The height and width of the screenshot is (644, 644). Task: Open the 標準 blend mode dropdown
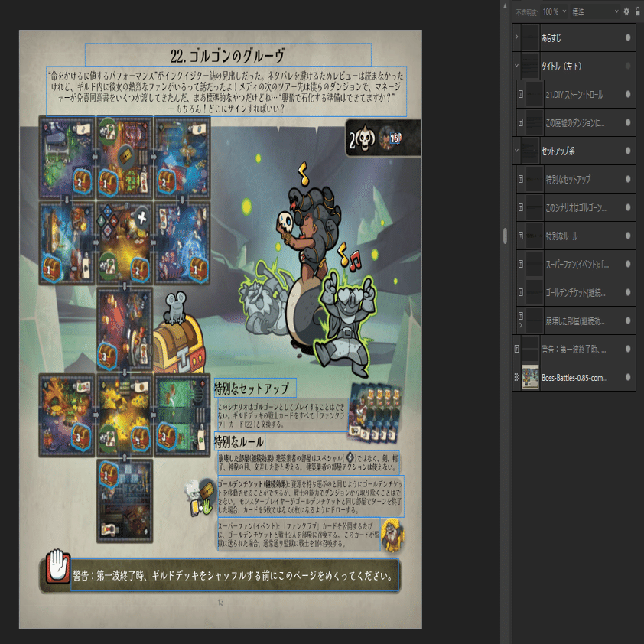point(595,12)
